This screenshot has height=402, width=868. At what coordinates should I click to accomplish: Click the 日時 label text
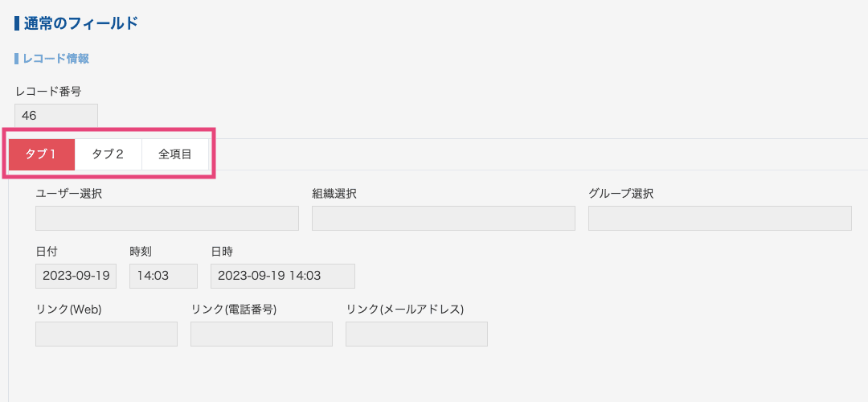pos(222,252)
